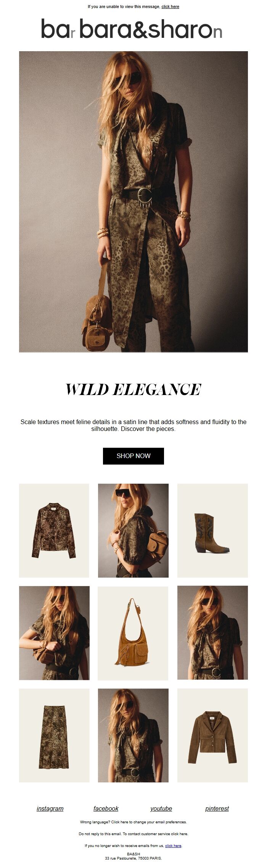Screen dimensions: 267x868
Task: Click the 'click here' link to view the message
Action: pos(170,6)
